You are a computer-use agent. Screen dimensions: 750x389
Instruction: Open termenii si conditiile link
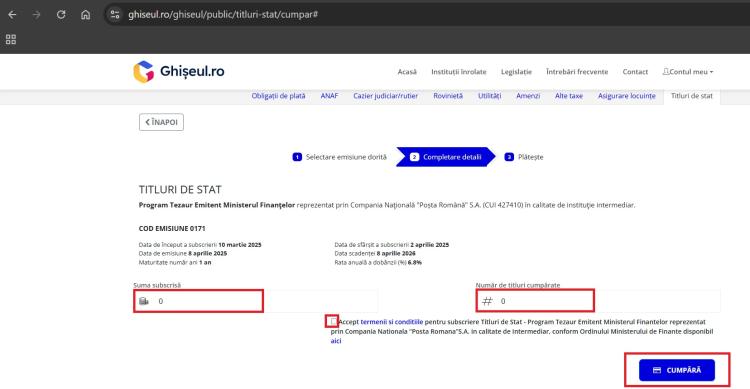click(391, 322)
